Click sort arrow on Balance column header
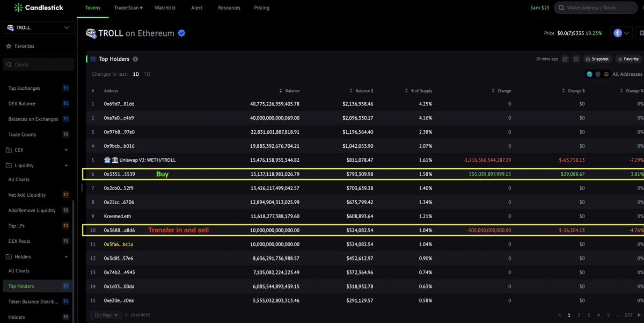 tap(281, 91)
